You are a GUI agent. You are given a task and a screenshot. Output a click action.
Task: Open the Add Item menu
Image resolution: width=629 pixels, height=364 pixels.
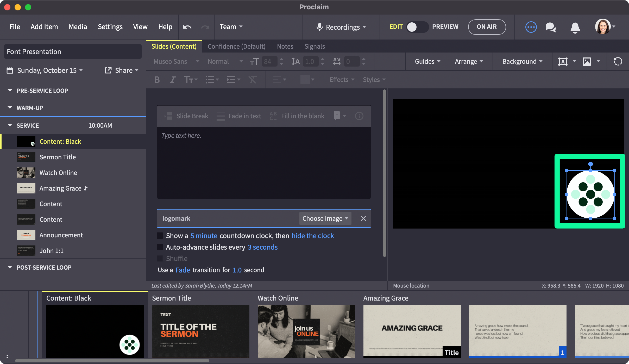click(x=44, y=27)
